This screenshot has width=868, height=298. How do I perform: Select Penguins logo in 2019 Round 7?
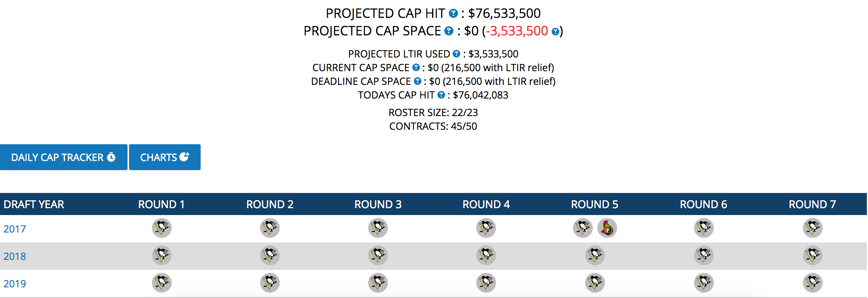click(x=812, y=283)
